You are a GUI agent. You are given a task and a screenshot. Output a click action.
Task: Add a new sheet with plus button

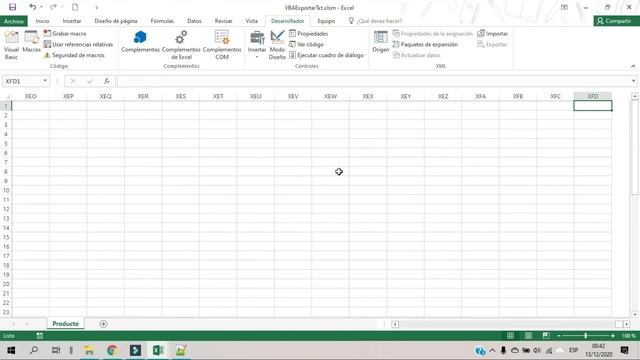coord(103,324)
